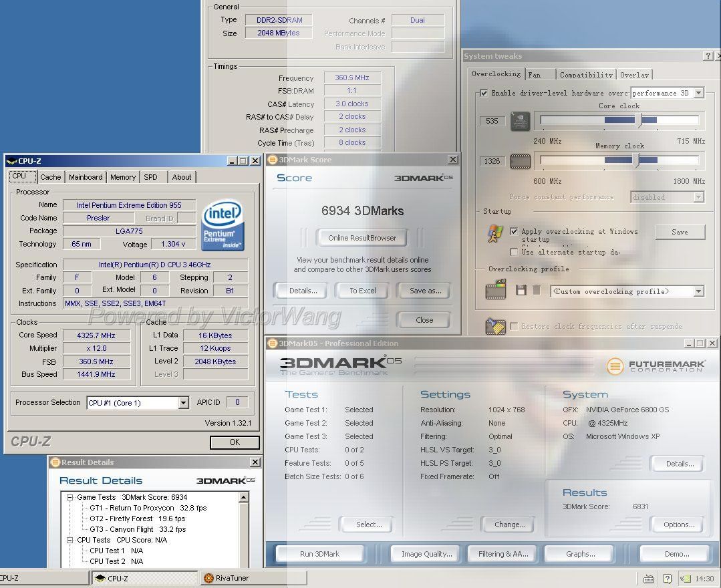Click the core clock value field 535

tap(492, 121)
